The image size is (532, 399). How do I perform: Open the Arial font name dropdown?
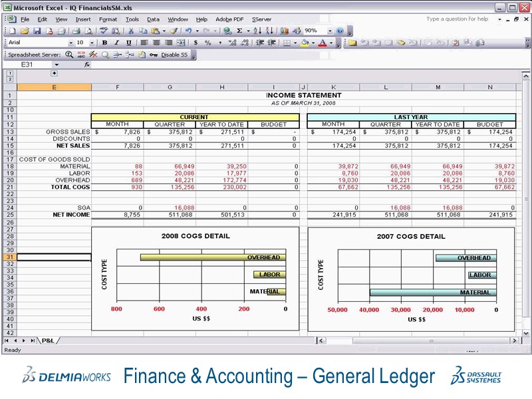(x=71, y=43)
